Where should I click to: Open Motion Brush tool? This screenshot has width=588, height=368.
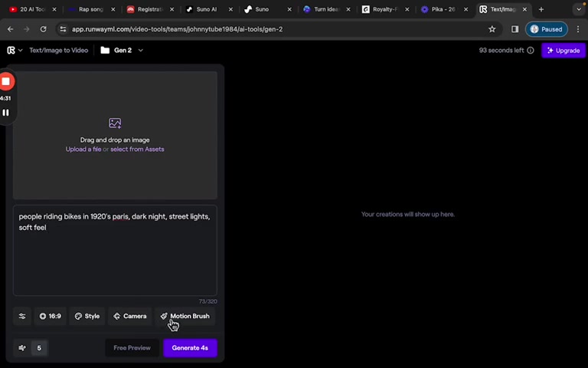185,316
